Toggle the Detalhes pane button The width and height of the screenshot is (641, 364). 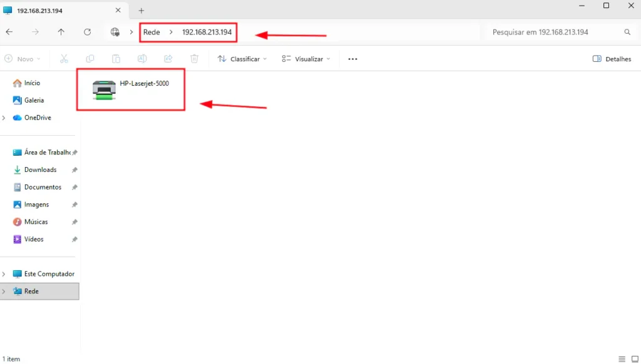(x=612, y=59)
